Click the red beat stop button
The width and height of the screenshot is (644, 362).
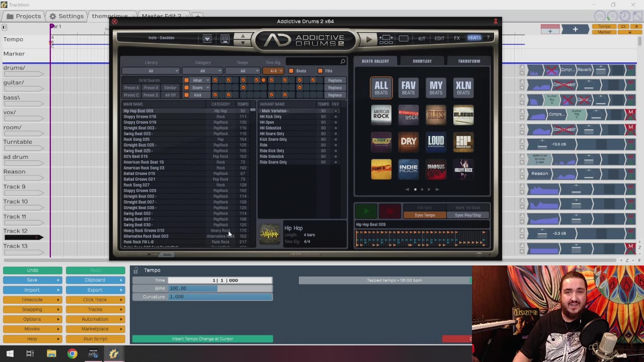(390, 211)
